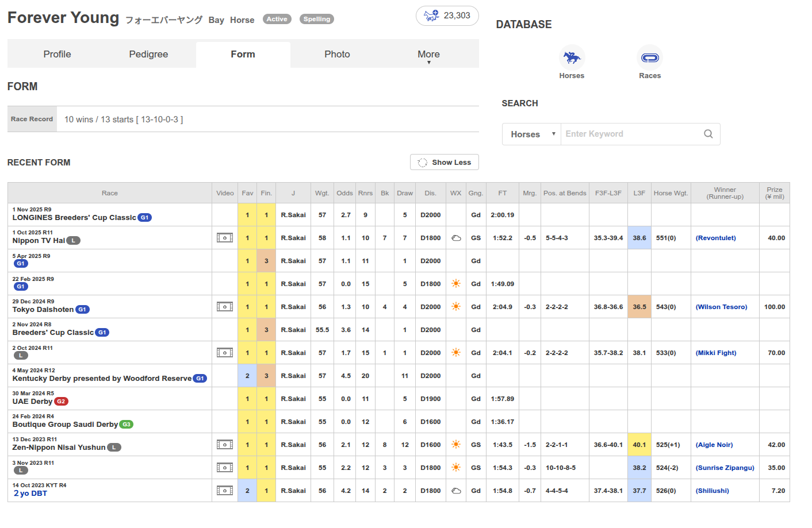Play video for Nippon TV Hai race
This screenshot has width=812, height=528.
(225, 238)
